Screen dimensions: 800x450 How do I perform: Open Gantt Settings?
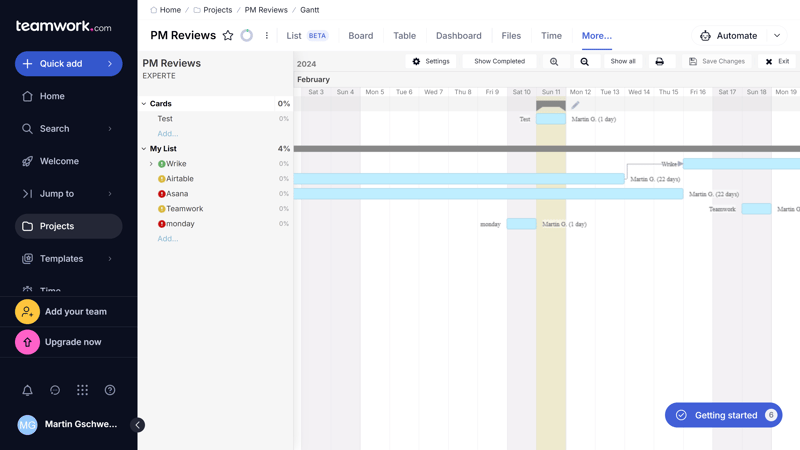431,61
